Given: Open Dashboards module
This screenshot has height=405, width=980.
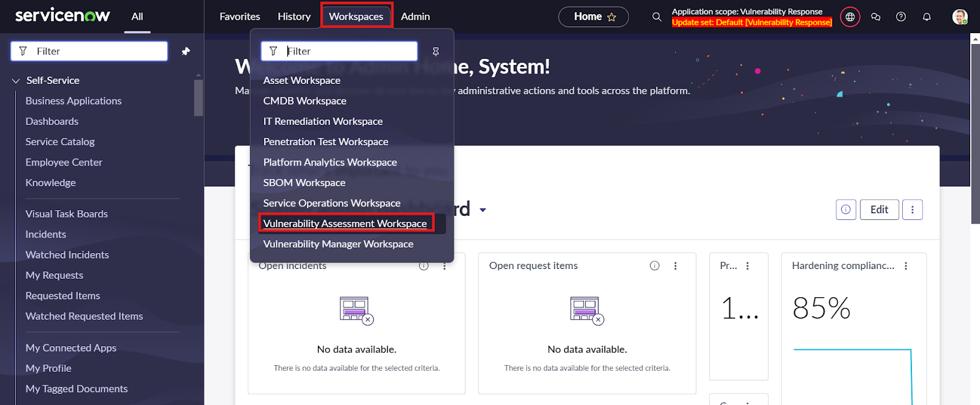Looking at the screenshot, I should pyautogui.click(x=52, y=121).
